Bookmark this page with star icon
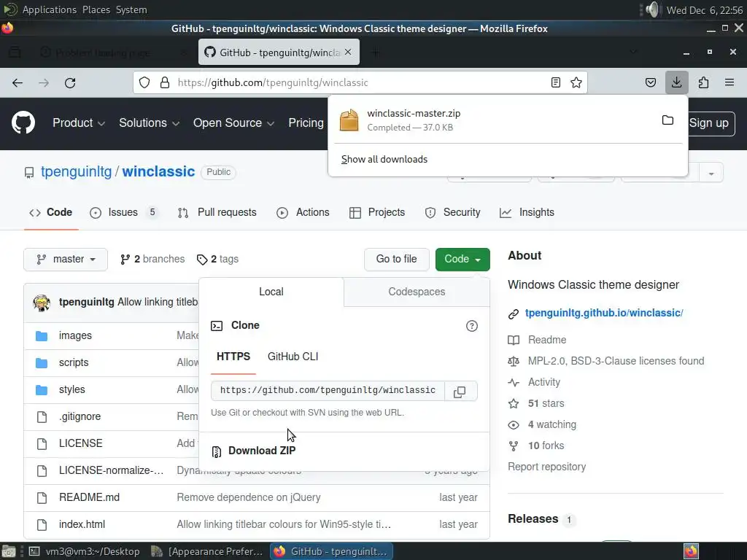This screenshot has height=560, width=747. tap(576, 83)
